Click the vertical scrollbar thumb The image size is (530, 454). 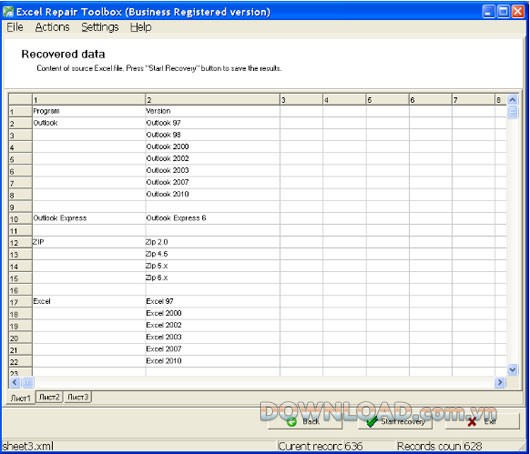pyautogui.click(x=512, y=112)
